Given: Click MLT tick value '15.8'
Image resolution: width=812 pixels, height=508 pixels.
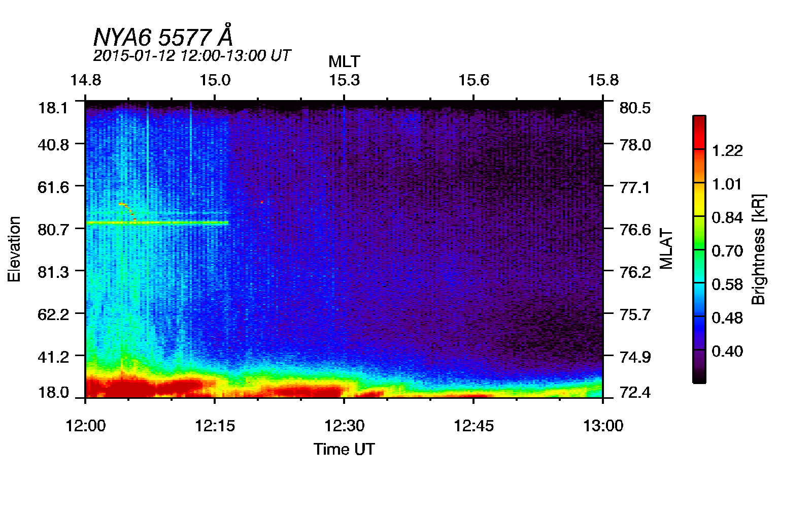Looking at the screenshot, I should click(603, 80).
